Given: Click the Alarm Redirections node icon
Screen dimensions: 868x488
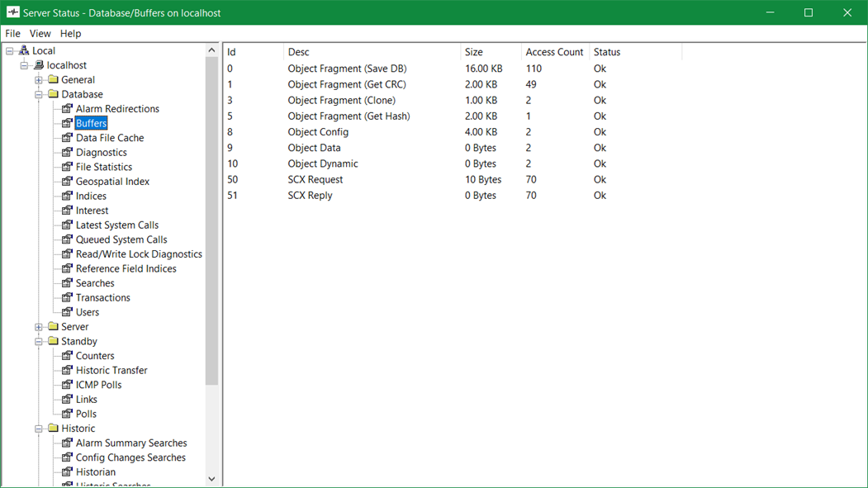Looking at the screenshot, I should tap(68, 109).
